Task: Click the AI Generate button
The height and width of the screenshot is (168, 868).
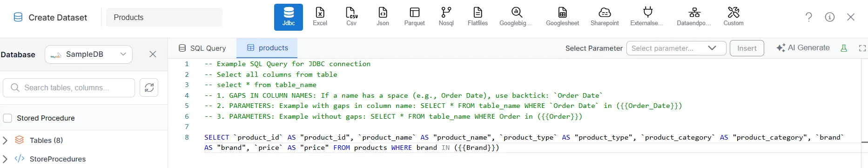Action: [803, 48]
